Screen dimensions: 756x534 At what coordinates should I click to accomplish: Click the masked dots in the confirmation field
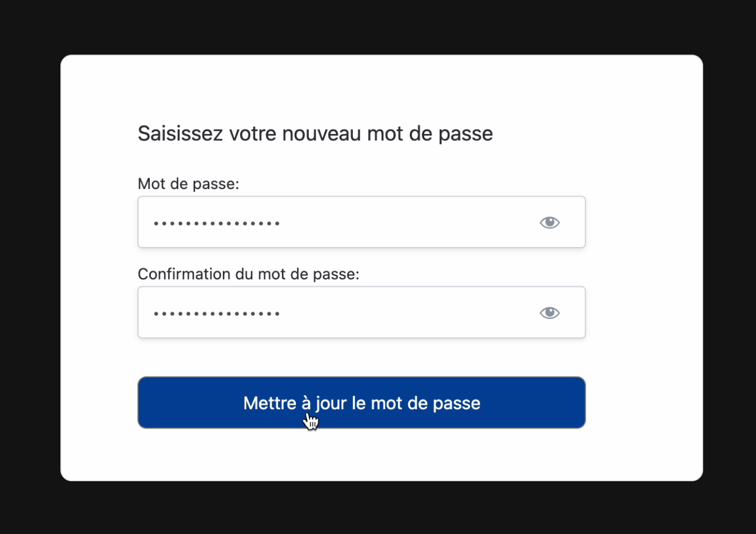tap(216, 314)
